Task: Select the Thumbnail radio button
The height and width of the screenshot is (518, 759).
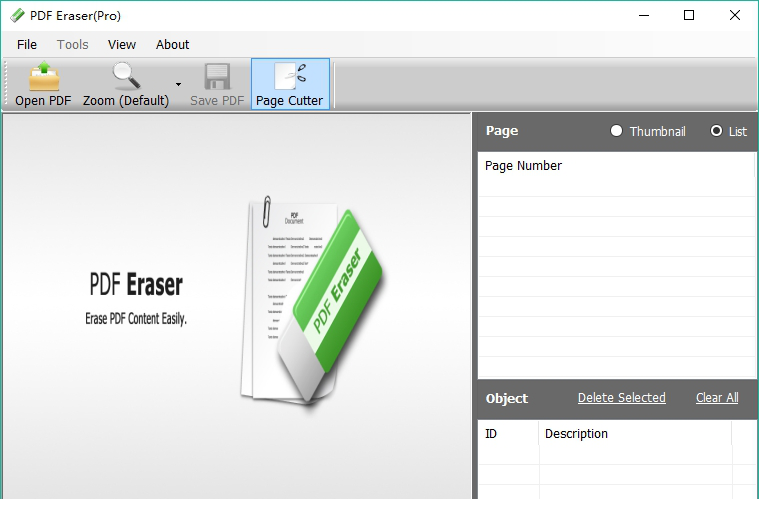Action: coord(616,131)
